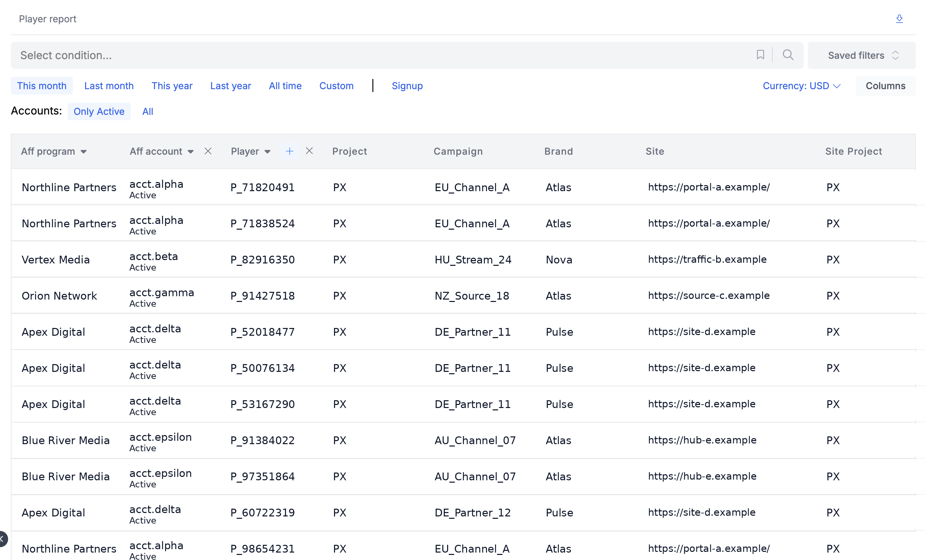
Task: Open the Currency: USD selector
Action: click(801, 86)
